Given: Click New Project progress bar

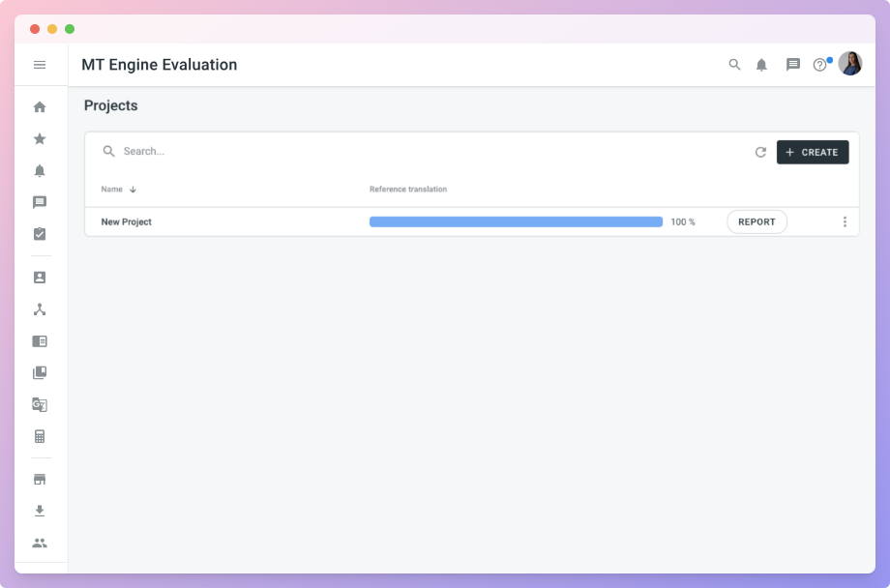Looking at the screenshot, I should (516, 221).
